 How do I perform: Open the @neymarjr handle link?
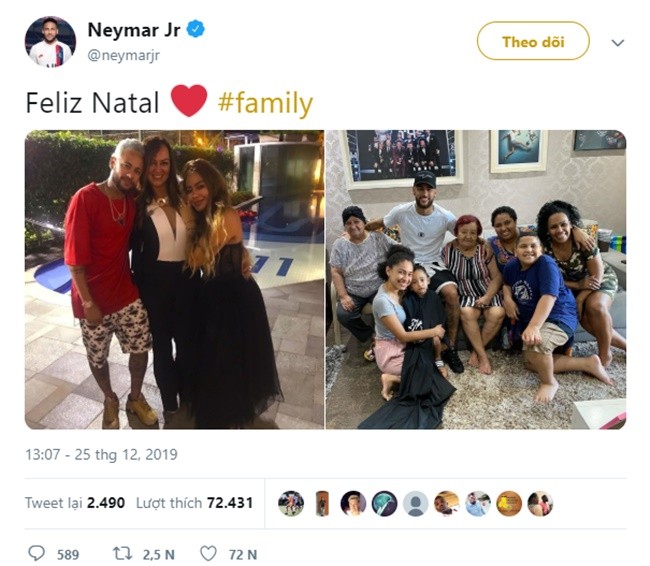point(123,56)
